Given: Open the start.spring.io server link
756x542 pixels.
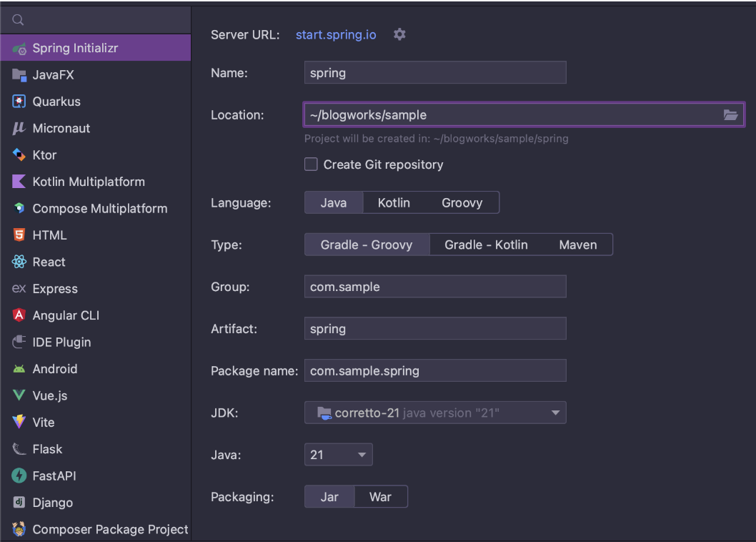Looking at the screenshot, I should pyautogui.click(x=336, y=35).
